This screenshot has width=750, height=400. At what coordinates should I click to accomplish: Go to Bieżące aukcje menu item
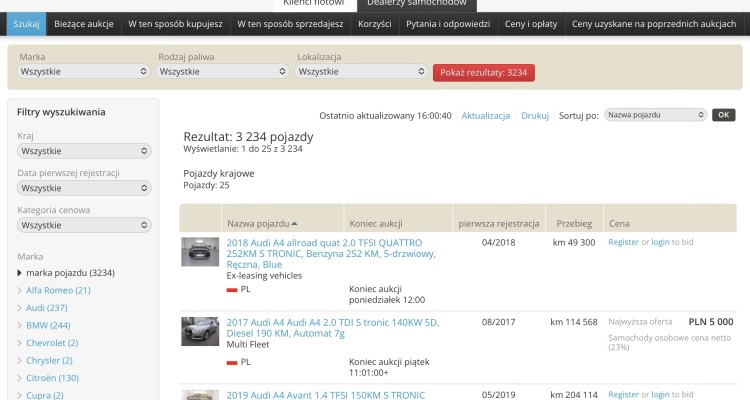click(84, 24)
